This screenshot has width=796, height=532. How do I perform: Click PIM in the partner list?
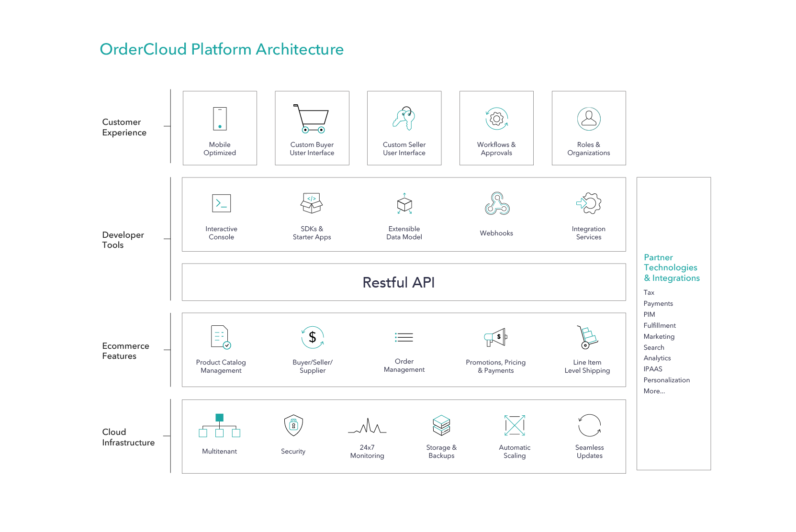[650, 314]
